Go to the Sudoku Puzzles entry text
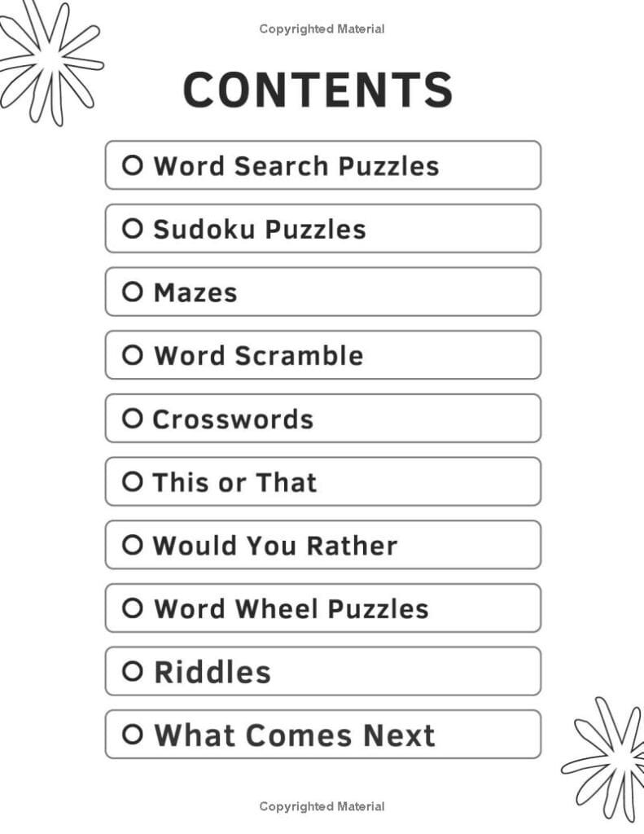The image size is (644, 834). (x=260, y=229)
